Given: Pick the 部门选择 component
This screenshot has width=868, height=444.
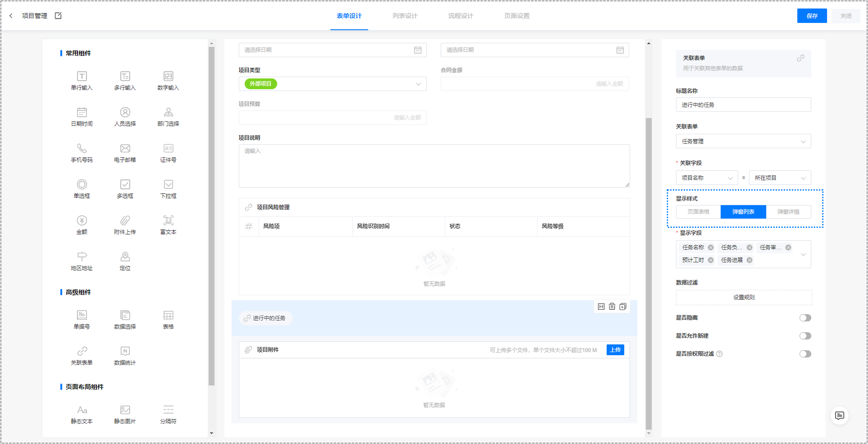Looking at the screenshot, I should [x=168, y=117].
